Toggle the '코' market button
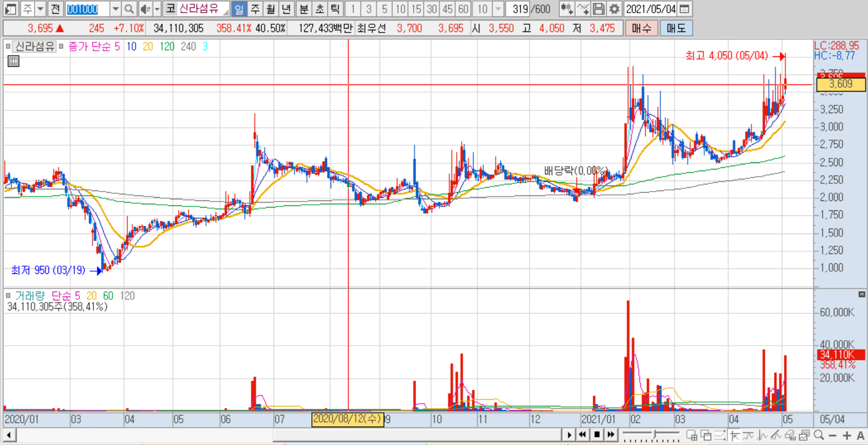Viewport: 868px width, 445px height. coord(170,9)
